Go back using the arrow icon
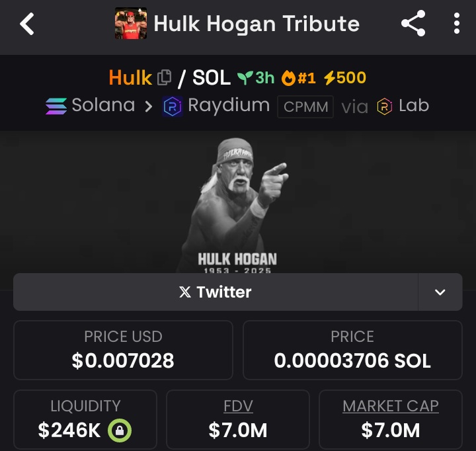 click(x=26, y=24)
